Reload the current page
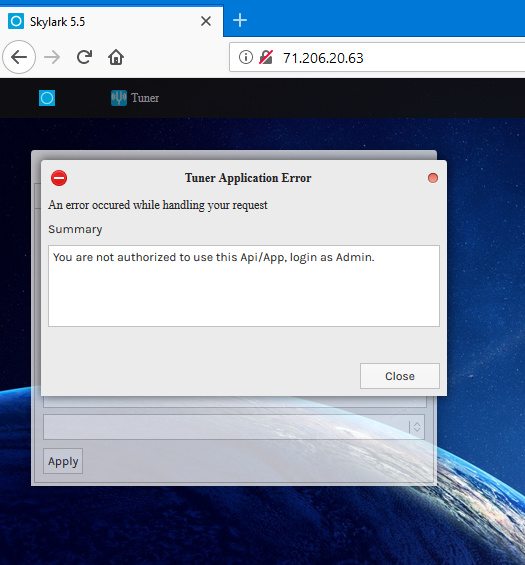Image resolution: width=525 pixels, height=565 pixels. click(x=84, y=57)
